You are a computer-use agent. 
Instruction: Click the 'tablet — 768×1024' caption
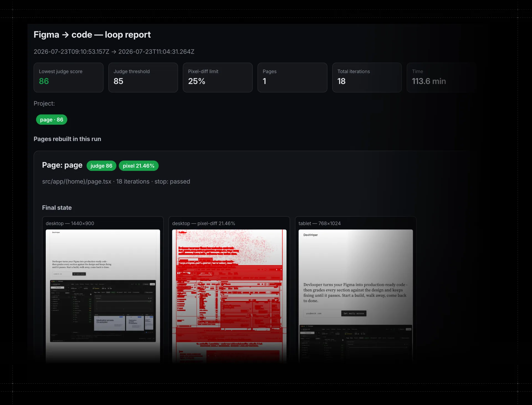[319, 223]
